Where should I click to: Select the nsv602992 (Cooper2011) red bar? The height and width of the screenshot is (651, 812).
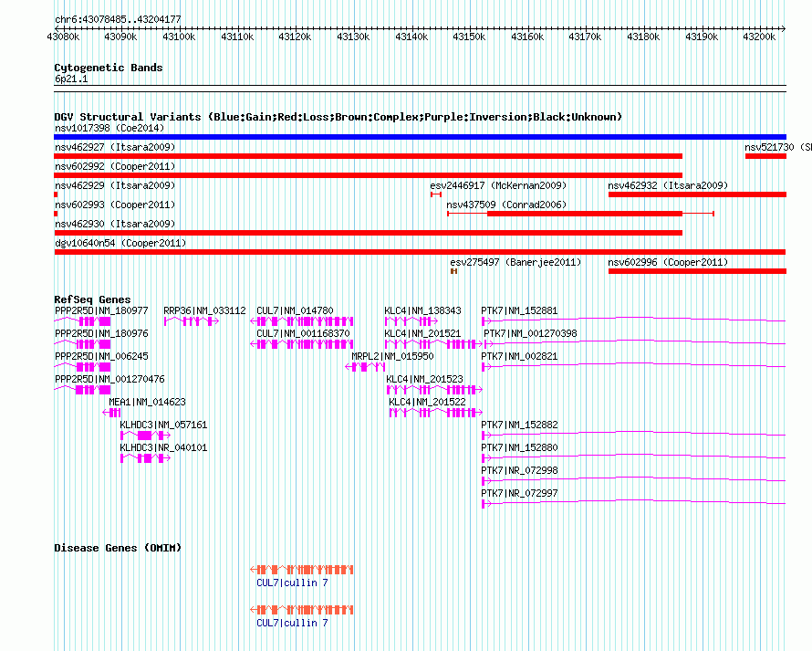click(x=369, y=175)
